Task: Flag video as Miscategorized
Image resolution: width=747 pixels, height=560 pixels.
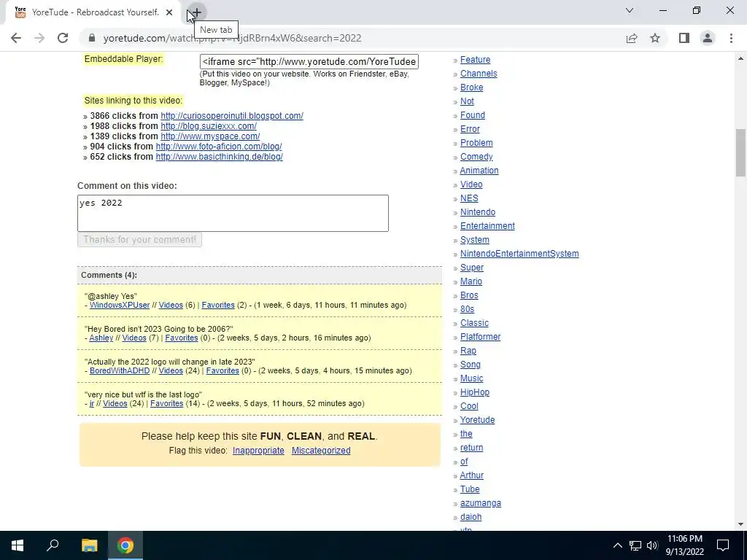Action: [321, 451]
